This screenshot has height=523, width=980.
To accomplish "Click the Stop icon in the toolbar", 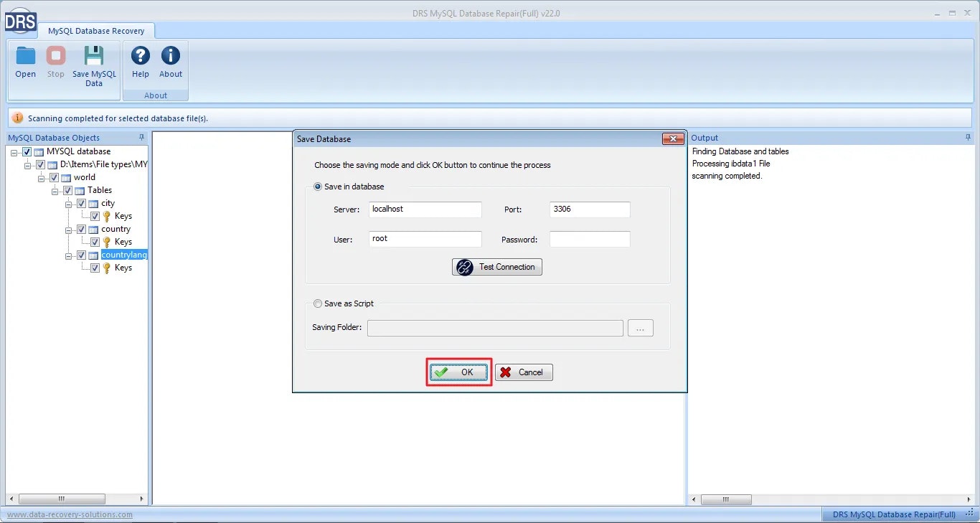I will (55, 55).
